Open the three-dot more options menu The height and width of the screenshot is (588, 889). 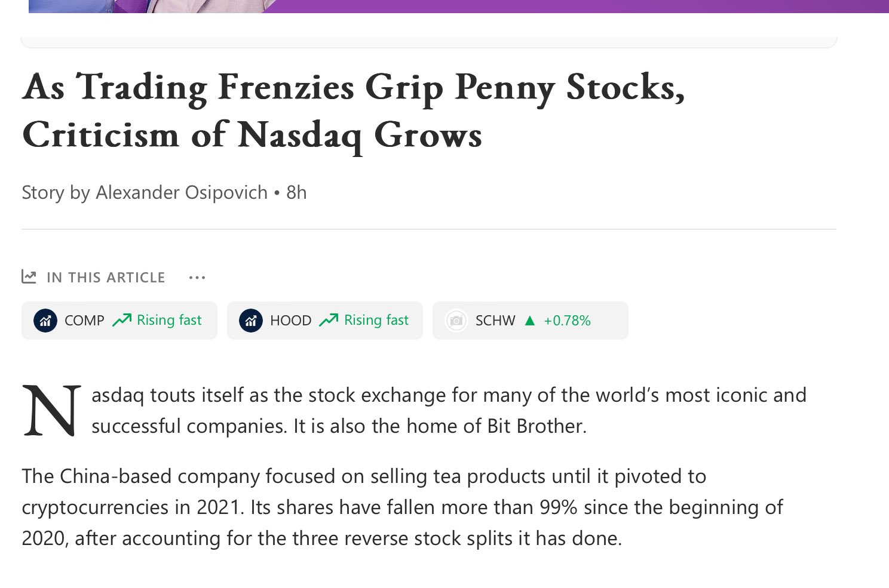click(197, 278)
